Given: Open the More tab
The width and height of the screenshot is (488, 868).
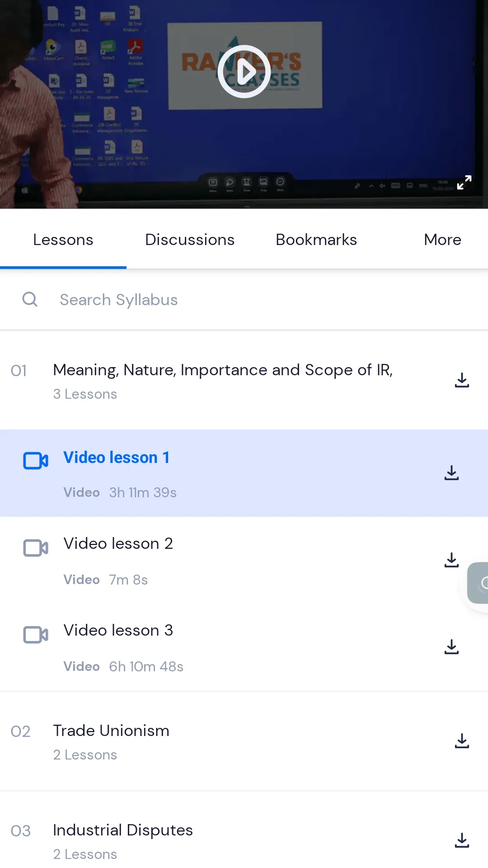Looking at the screenshot, I should click(x=443, y=240).
